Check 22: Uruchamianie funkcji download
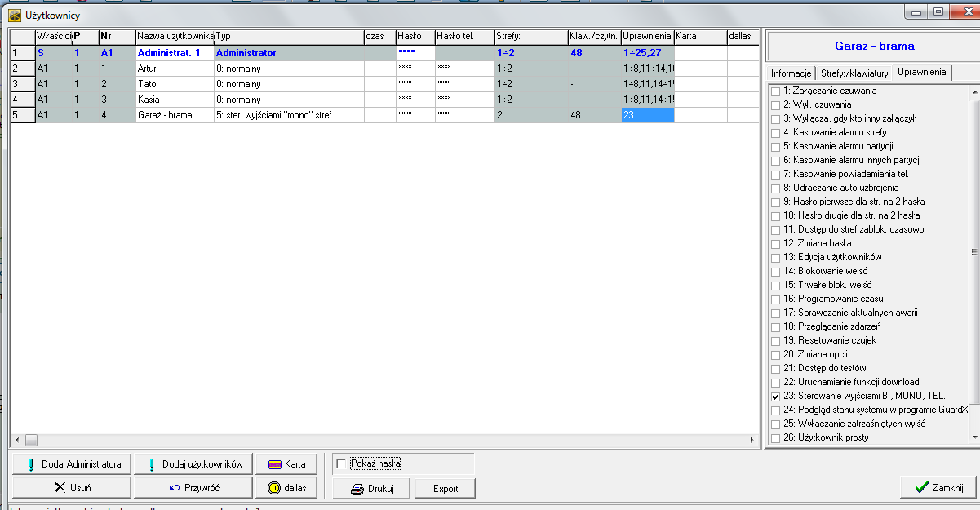 [775, 382]
